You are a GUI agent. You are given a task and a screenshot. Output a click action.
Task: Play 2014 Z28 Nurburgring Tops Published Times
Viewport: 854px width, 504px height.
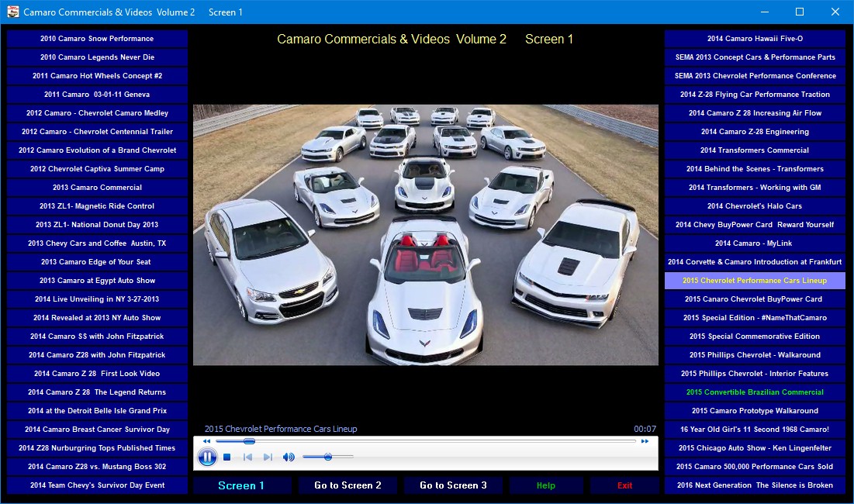97,448
